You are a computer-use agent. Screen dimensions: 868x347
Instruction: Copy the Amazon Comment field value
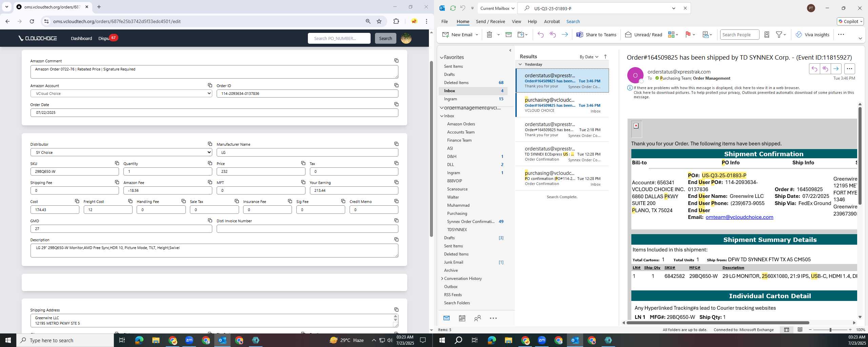click(x=396, y=61)
